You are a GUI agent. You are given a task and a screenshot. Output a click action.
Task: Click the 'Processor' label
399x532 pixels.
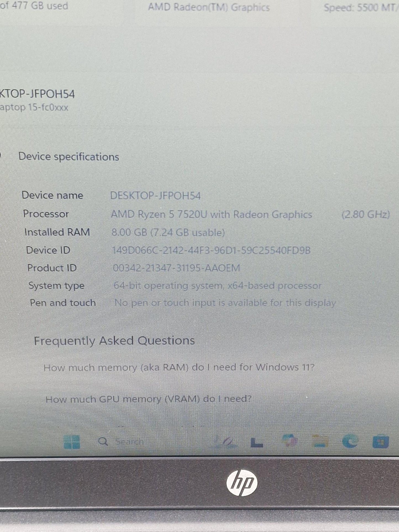(x=46, y=214)
